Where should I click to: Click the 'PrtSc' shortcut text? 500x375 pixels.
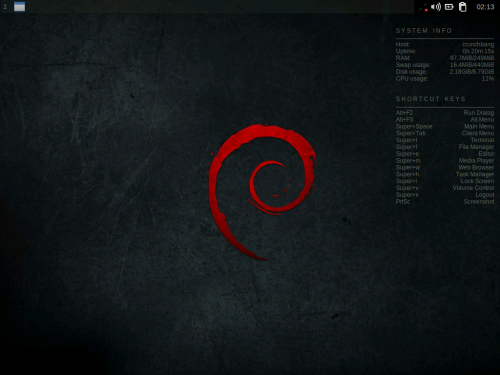pos(403,202)
